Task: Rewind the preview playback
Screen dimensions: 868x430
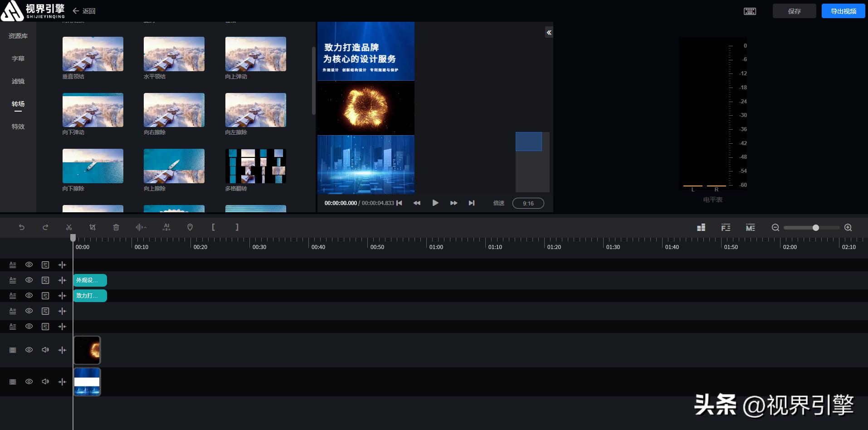Action: pos(417,203)
